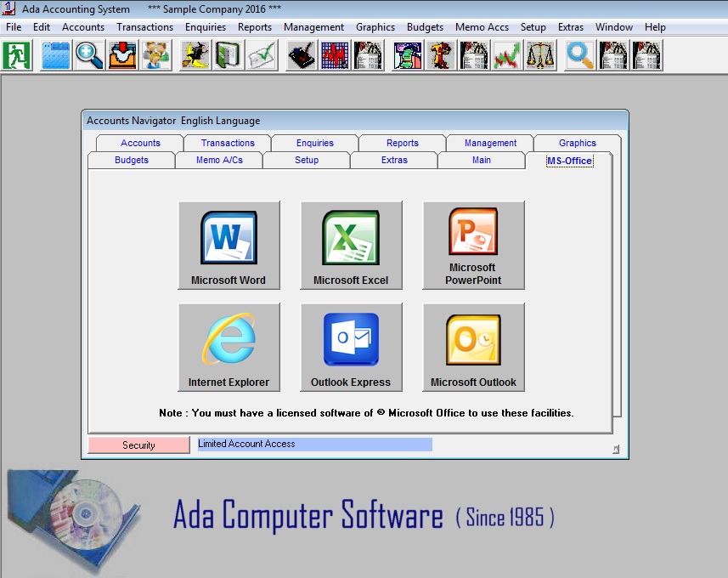The height and width of the screenshot is (578, 728).
Task: Open the Extras menu in menu bar
Action: tap(571, 27)
